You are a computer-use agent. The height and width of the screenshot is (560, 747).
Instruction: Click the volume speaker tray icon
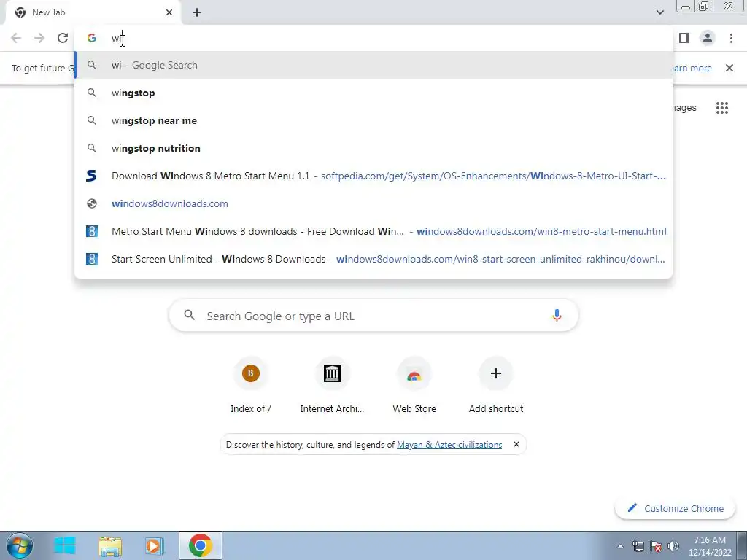click(x=673, y=546)
